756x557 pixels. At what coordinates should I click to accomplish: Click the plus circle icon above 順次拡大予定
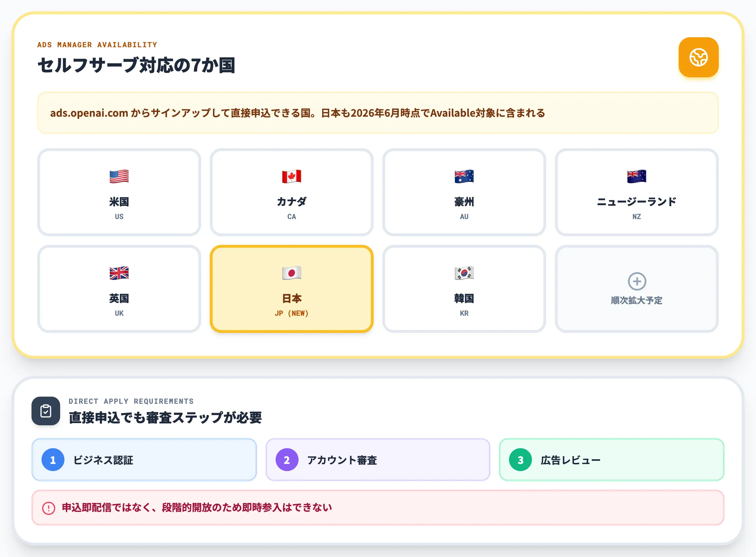[637, 281]
